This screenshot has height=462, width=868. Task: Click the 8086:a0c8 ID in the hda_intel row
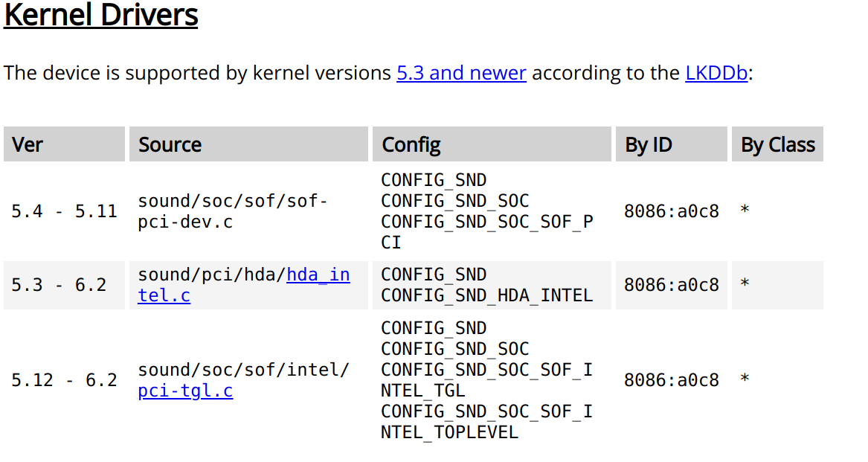point(671,285)
